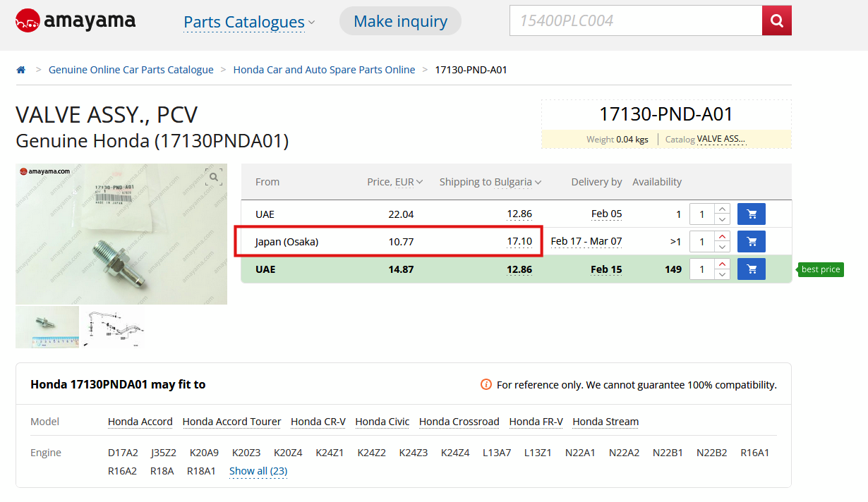Click the part number search field
The width and height of the screenshot is (868, 502).
click(635, 21)
